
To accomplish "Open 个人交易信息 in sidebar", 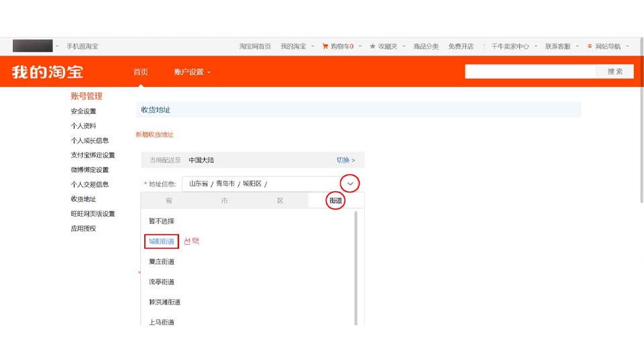I will click(x=89, y=184).
